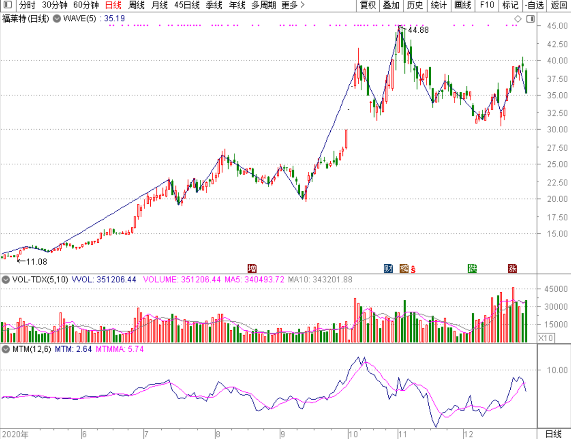Toggle the side panel icon at top-left
The height and width of the screenshot is (439, 571).
coord(8,5)
